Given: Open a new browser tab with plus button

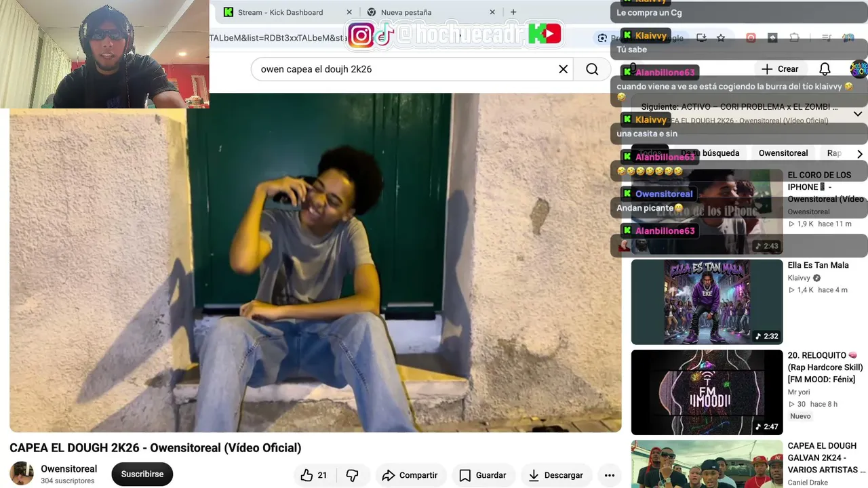Looking at the screenshot, I should (x=513, y=12).
